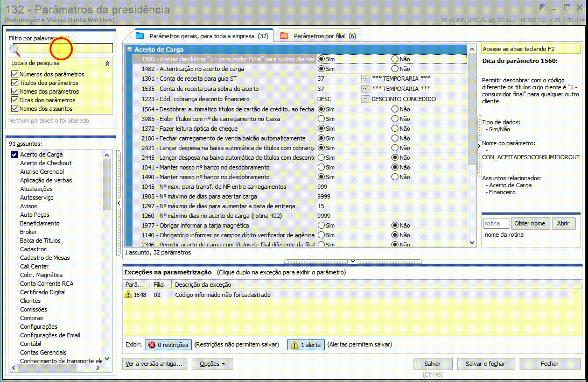588x382 pixels.
Task: Select Não for parameter 1482 Autenticação
Action: coord(395,69)
